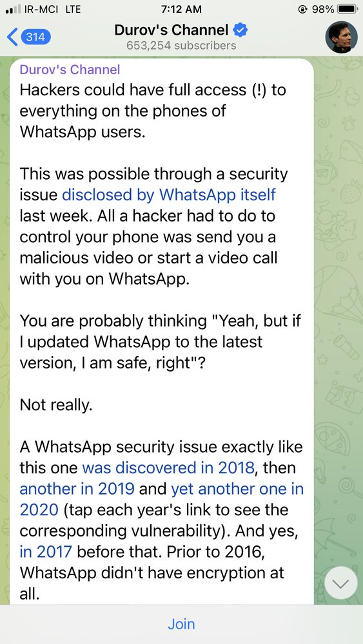Tap the back arrow icon
The image size is (363, 644).
(x=12, y=37)
